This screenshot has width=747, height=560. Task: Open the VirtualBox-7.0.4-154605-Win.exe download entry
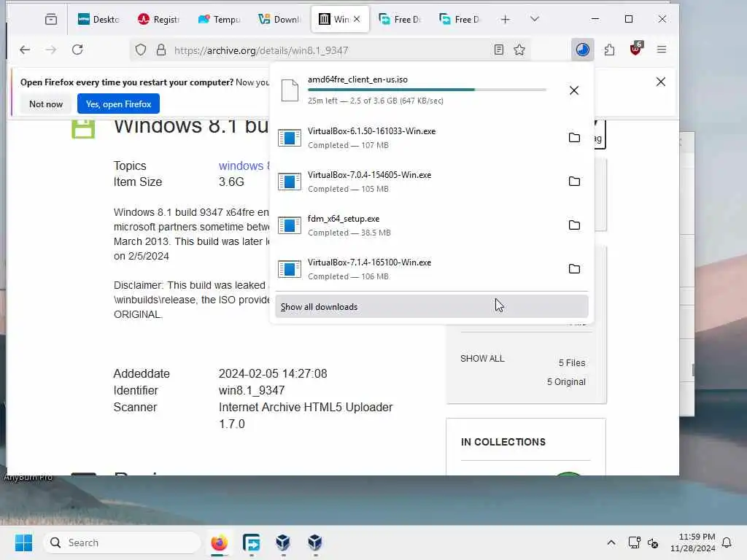pyautogui.click(x=417, y=182)
